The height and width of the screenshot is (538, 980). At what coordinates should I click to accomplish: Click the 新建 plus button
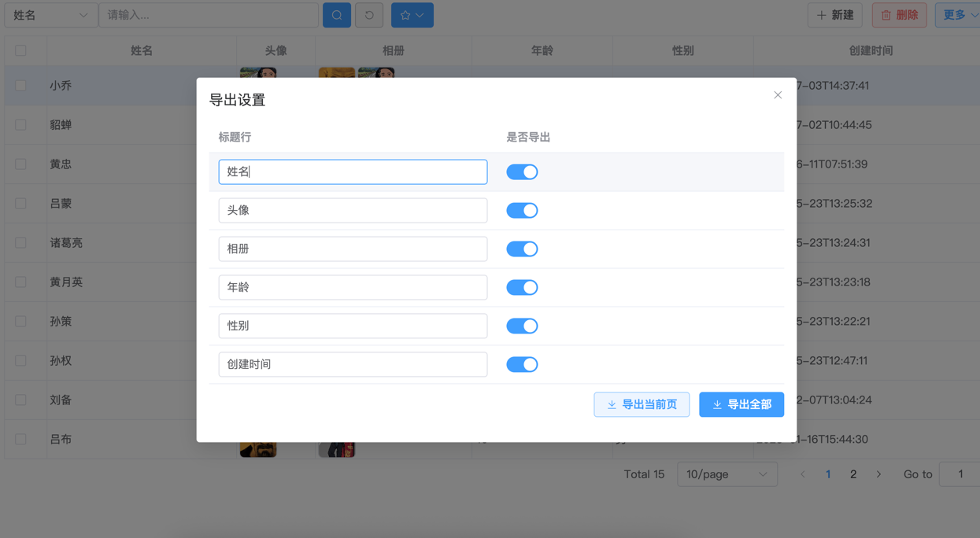pyautogui.click(x=834, y=15)
